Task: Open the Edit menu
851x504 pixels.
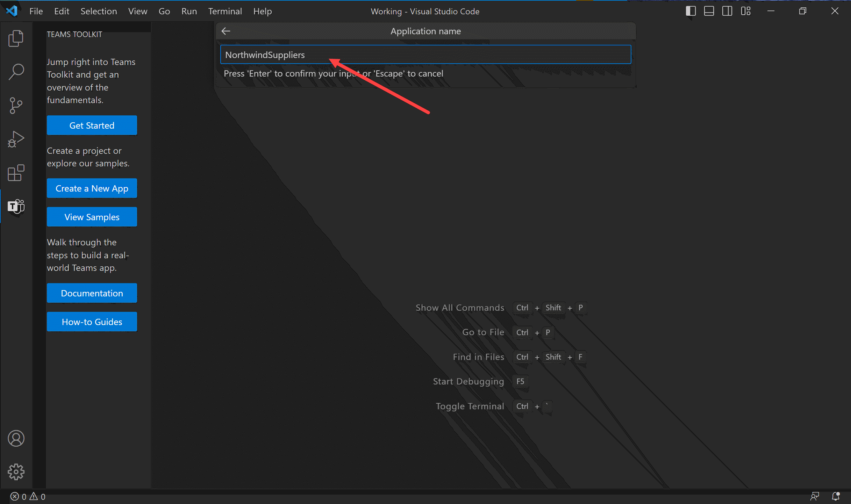Action: coord(62,11)
